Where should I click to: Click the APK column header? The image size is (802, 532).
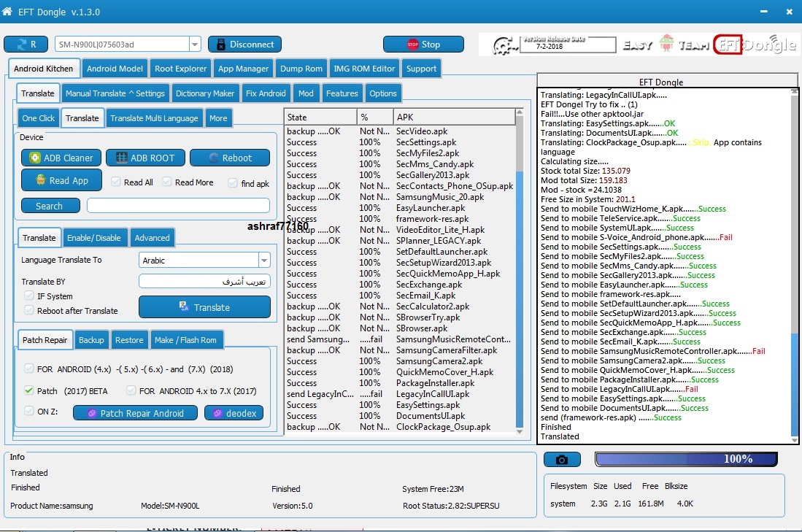(454, 117)
